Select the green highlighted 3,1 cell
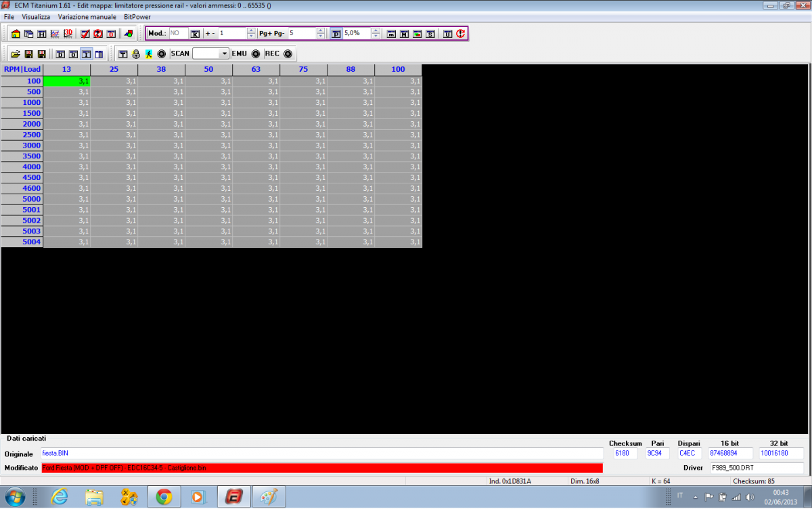Image resolution: width=812 pixels, height=509 pixels. pyautogui.click(x=67, y=81)
